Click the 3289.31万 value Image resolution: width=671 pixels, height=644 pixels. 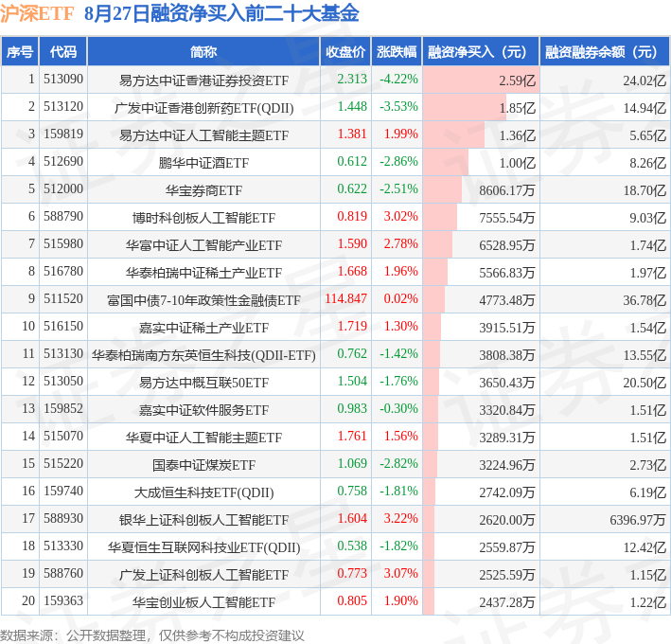click(x=507, y=438)
